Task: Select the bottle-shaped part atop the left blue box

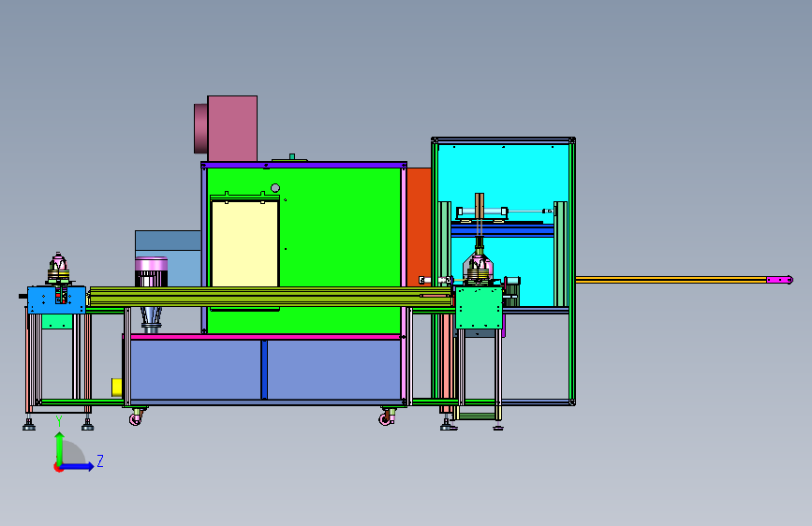Action: (x=58, y=267)
